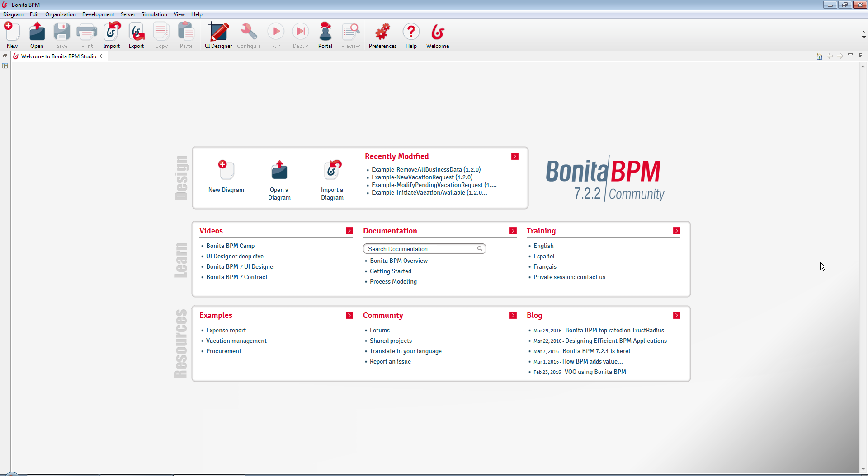
Task: Click New Diagram in Design panel
Action: (x=226, y=177)
